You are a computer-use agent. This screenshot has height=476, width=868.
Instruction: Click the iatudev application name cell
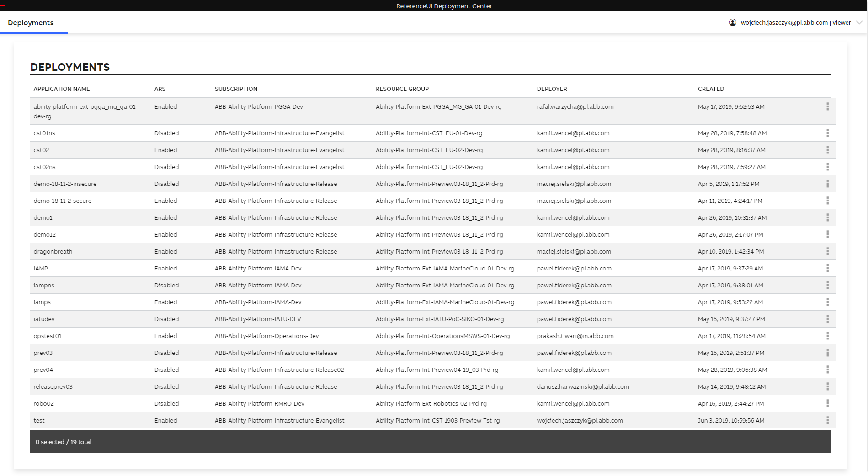click(x=44, y=319)
